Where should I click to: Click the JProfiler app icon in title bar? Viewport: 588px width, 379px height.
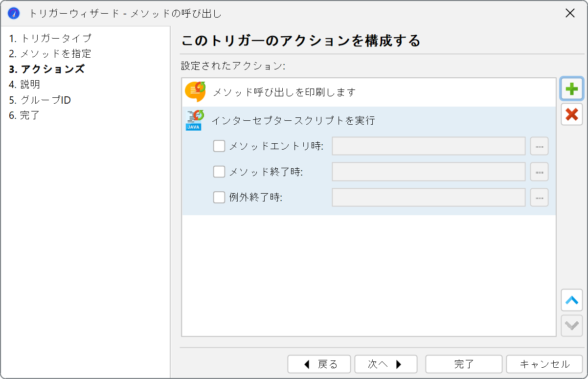pyautogui.click(x=14, y=13)
